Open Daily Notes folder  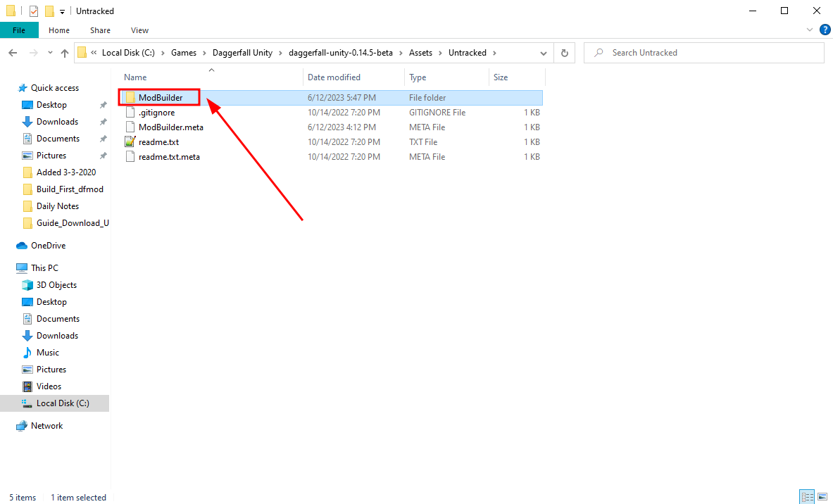[57, 206]
